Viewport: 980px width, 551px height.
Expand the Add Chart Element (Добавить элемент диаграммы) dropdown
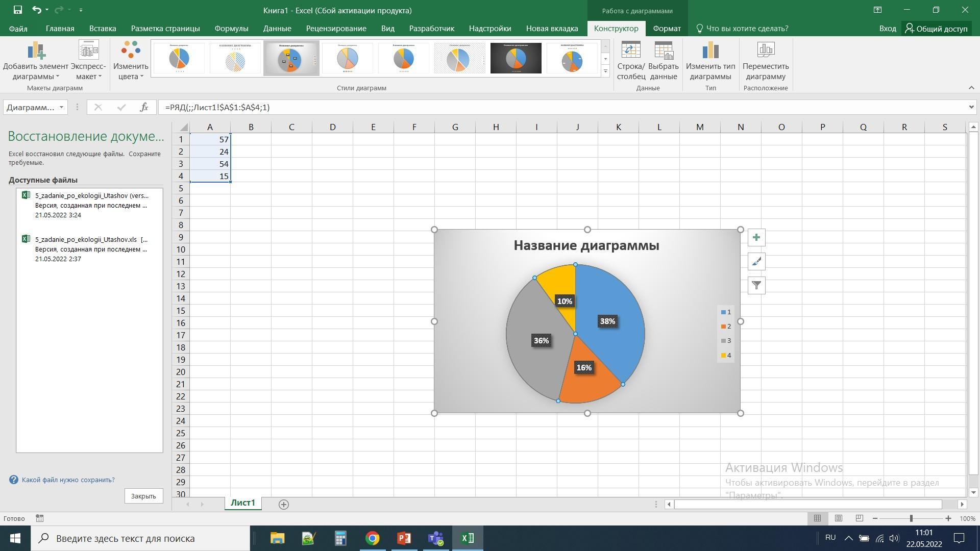point(36,71)
